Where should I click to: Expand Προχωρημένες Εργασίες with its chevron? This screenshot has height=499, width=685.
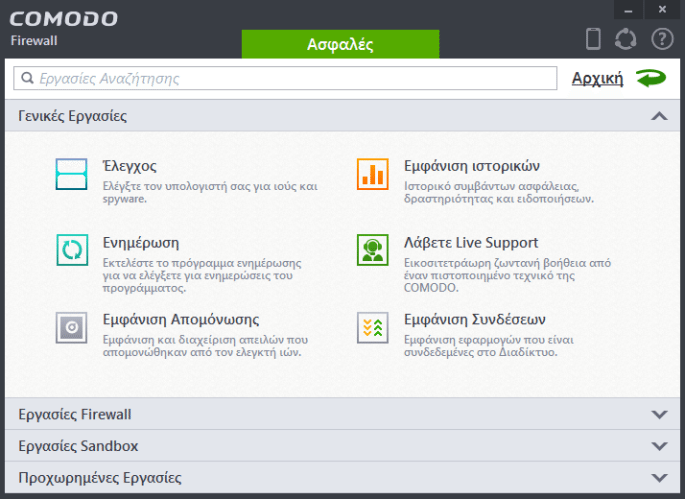659,478
